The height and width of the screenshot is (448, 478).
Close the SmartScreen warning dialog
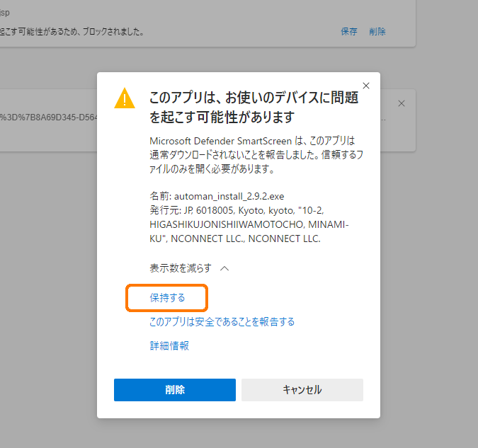366,86
